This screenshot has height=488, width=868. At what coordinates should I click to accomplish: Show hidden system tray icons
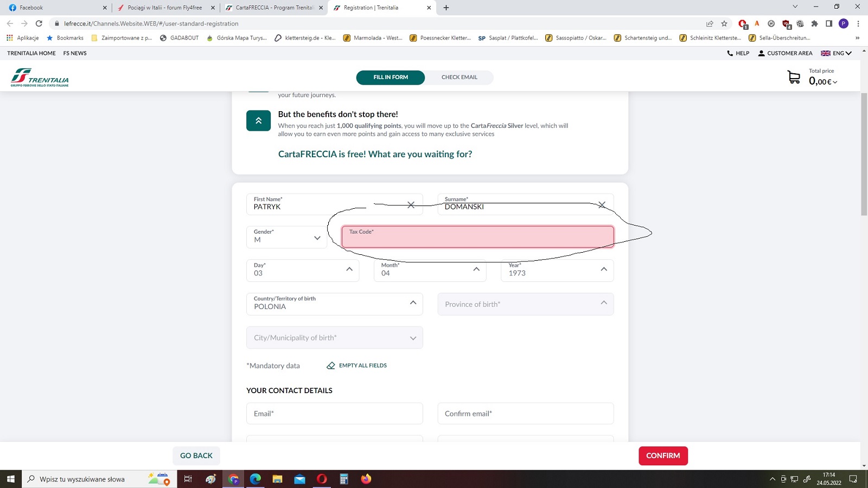pyautogui.click(x=773, y=479)
